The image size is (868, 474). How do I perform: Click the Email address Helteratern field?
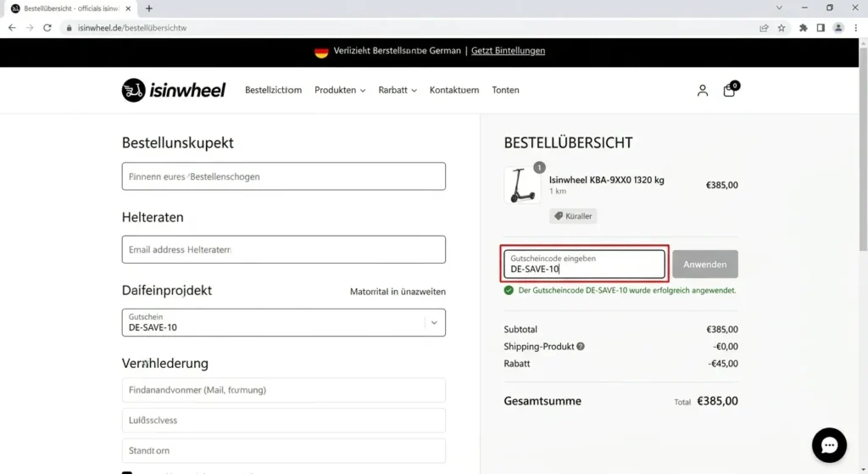(x=283, y=249)
